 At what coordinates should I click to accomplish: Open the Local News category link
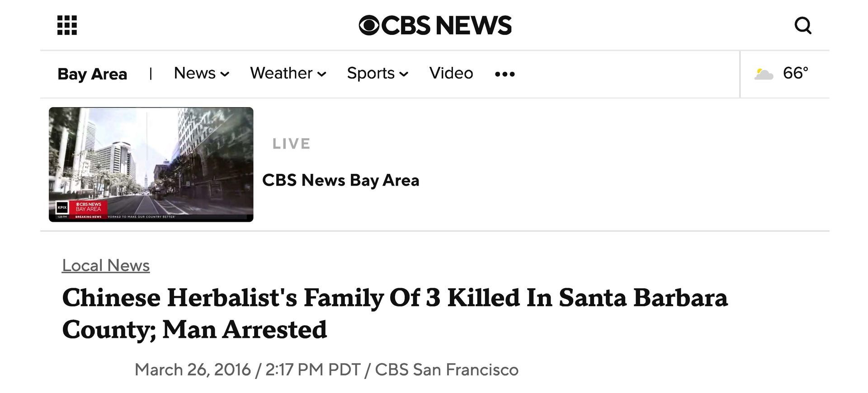pos(106,266)
